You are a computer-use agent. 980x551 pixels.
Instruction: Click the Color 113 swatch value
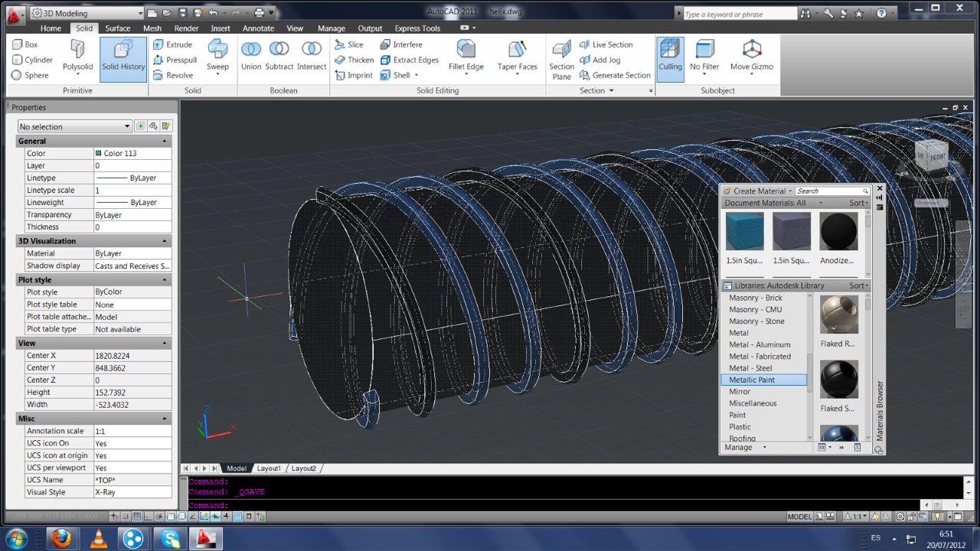[132, 153]
